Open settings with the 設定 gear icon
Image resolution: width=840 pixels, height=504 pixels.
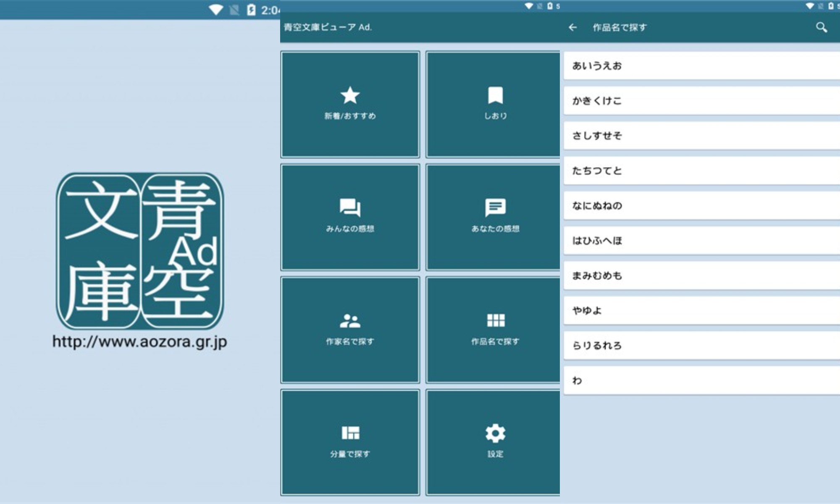tap(495, 433)
